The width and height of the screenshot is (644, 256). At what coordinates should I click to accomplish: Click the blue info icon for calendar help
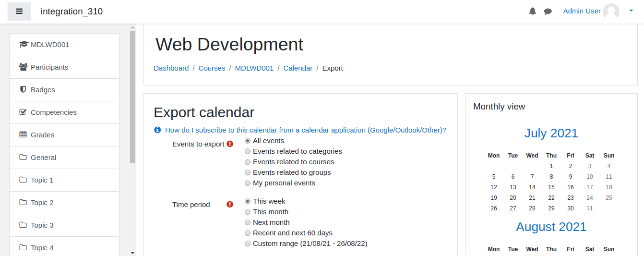tap(157, 130)
